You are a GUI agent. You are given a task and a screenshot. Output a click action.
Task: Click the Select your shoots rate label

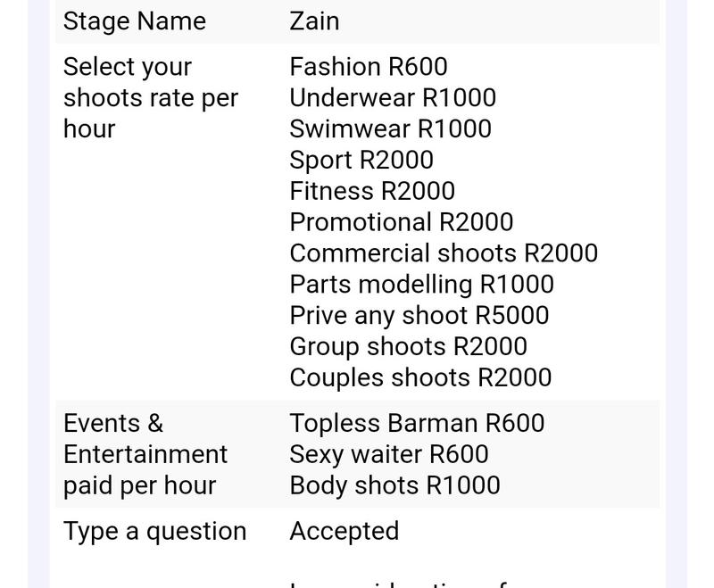(151, 97)
